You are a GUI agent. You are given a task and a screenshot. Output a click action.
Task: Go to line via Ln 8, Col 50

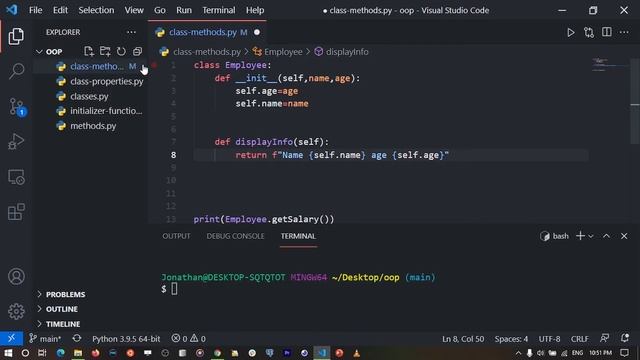(x=463, y=338)
